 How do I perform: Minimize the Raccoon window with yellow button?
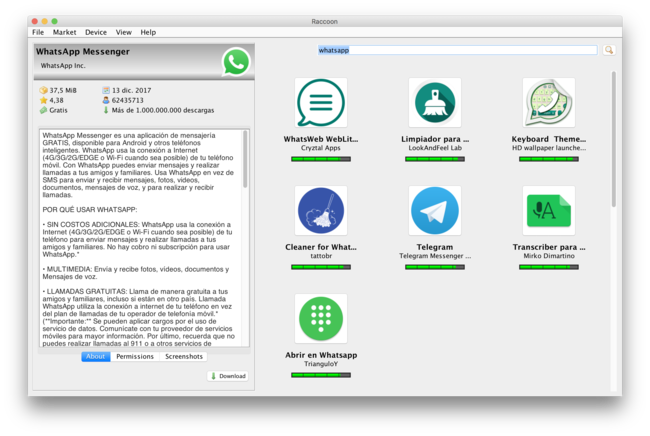44,21
